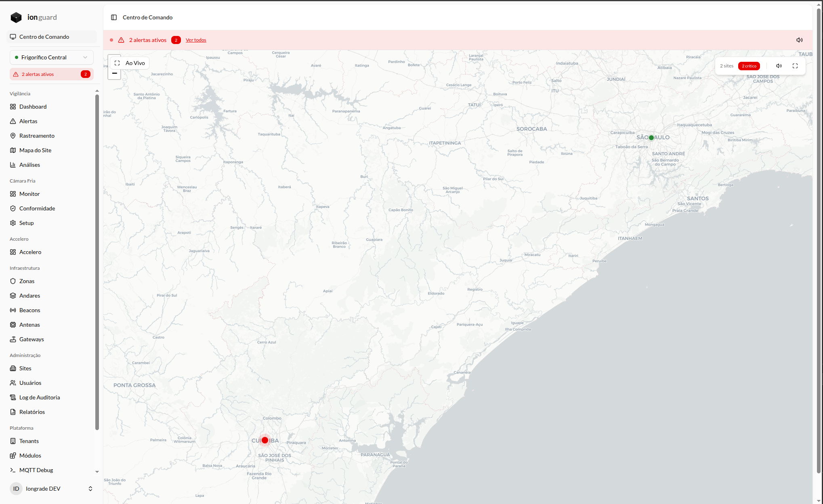The height and width of the screenshot is (504, 823).
Task: Click the Zonas icon
Action: [13, 281]
